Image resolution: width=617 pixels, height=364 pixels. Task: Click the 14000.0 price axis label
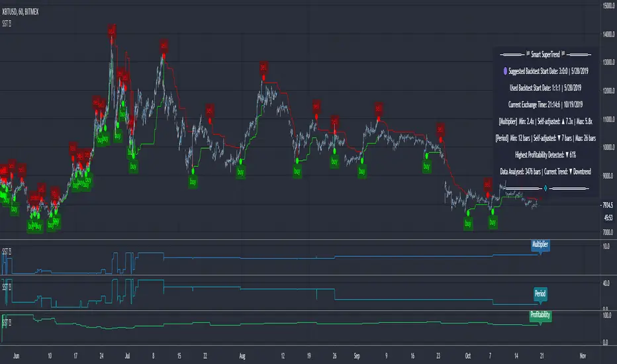608,34
